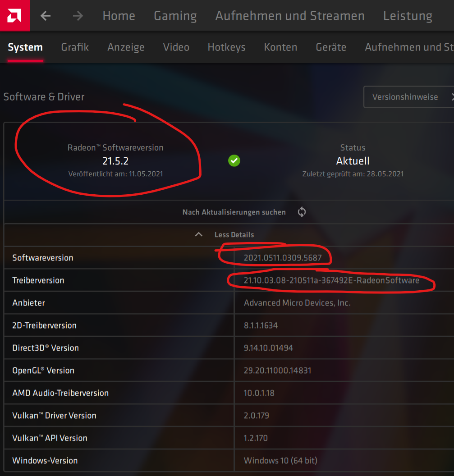Open Aufnehmen und Streamen top menu
The image size is (454, 476).
click(x=290, y=16)
